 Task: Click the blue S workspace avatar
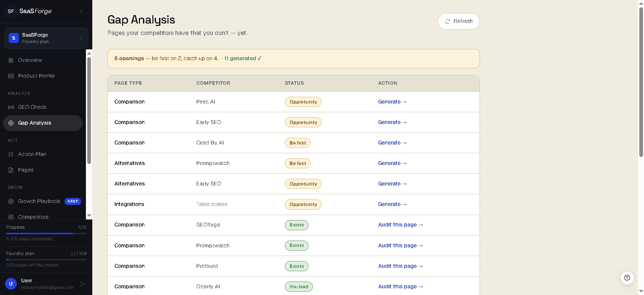(13, 38)
